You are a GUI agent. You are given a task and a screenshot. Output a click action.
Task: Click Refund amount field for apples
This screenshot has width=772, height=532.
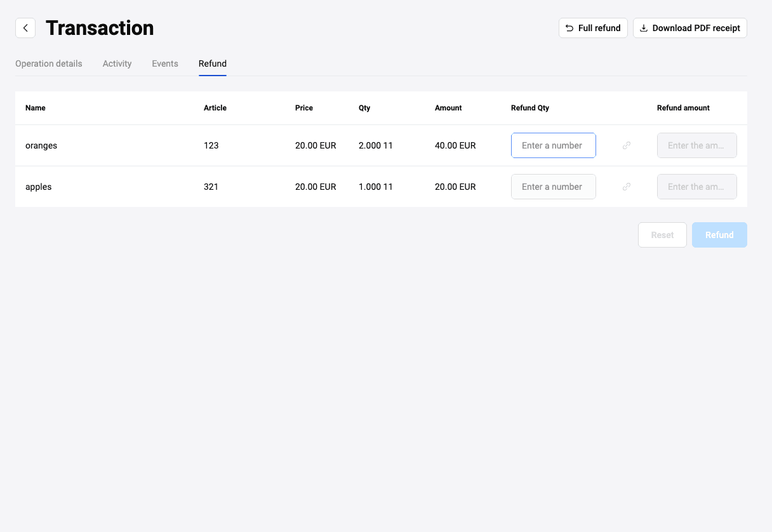697,187
